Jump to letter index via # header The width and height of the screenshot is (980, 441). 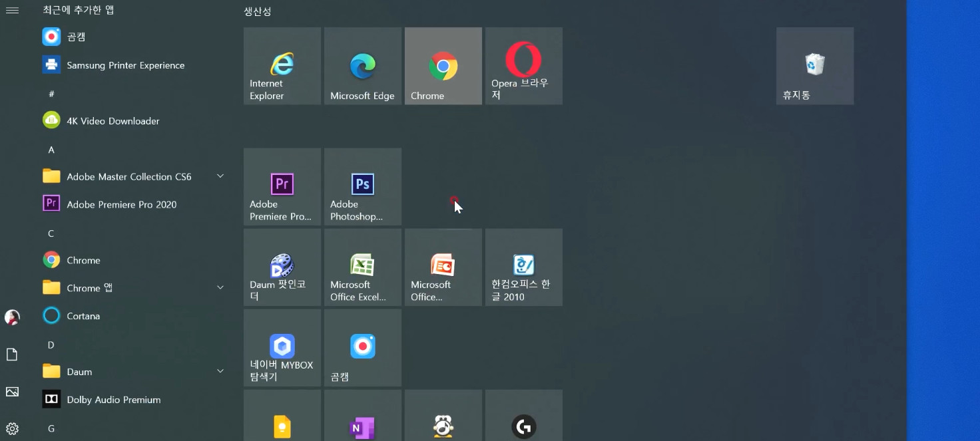pos(51,94)
